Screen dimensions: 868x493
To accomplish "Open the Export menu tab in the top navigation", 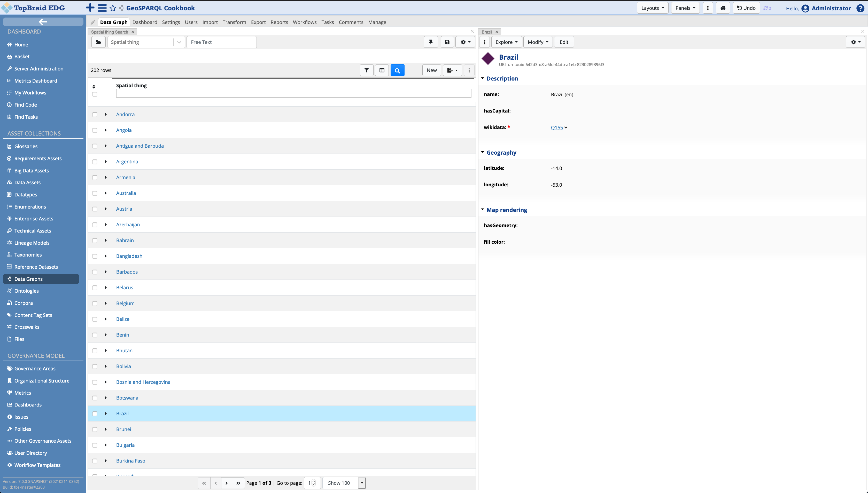I will (x=258, y=22).
